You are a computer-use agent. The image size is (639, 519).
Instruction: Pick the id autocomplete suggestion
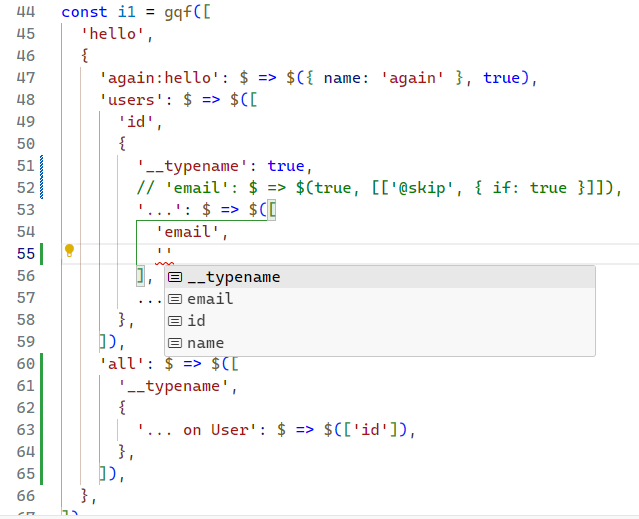tap(380, 321)
